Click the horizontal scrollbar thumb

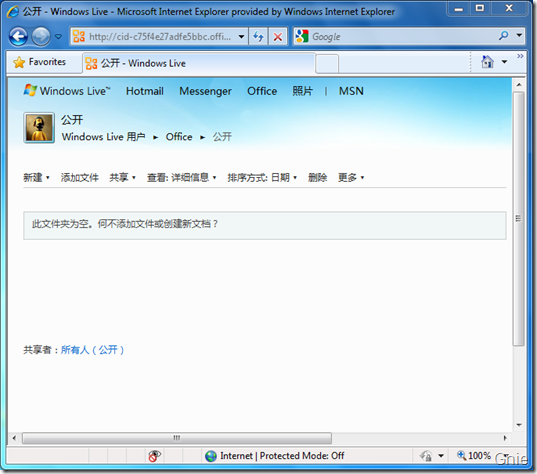pos(177,438)
